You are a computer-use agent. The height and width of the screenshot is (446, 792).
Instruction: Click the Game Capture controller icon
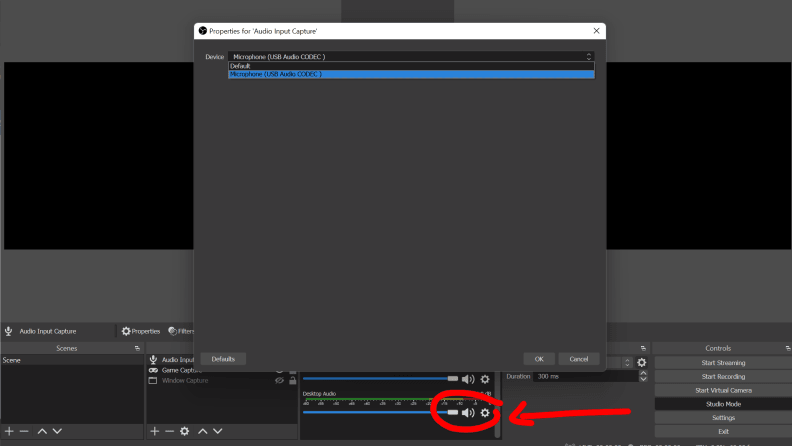pos(153,370)
